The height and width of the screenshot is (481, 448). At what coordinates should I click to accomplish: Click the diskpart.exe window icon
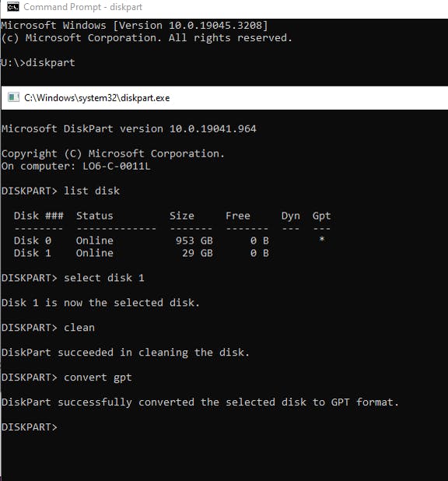click(x=13, y=97)
